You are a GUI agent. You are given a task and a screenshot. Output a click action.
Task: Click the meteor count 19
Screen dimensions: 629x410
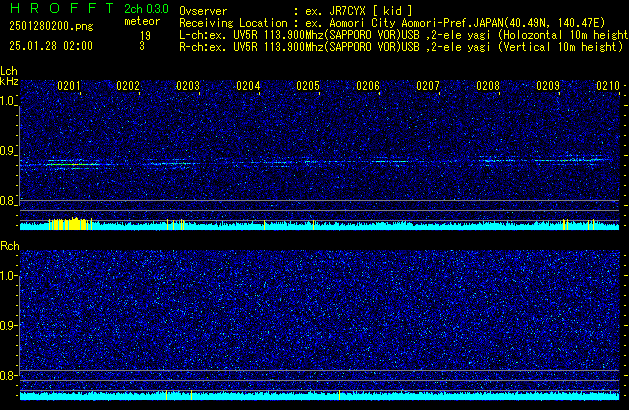pos(146,35)
